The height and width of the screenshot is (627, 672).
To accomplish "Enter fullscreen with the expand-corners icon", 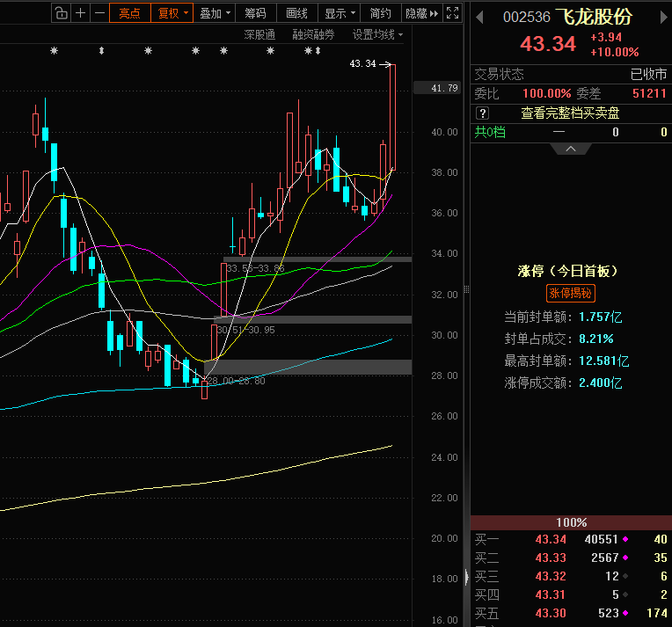I will click(x=453, y=13).
